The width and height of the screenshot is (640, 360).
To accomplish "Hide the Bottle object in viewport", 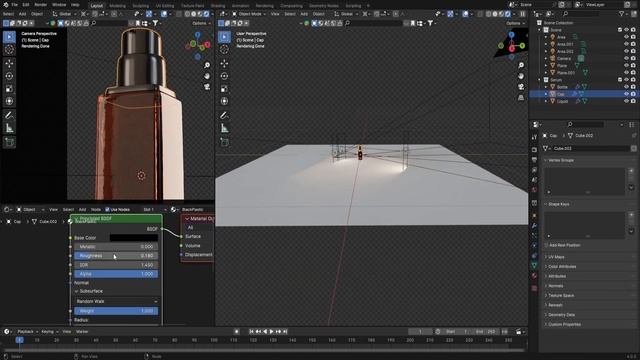I will (626, 87).
